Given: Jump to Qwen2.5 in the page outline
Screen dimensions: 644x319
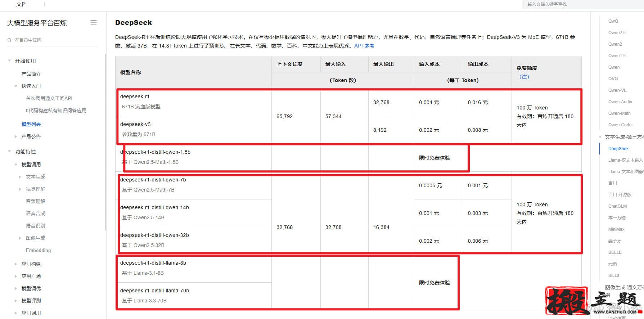Looking at the screenshot, I should point(617,33).
